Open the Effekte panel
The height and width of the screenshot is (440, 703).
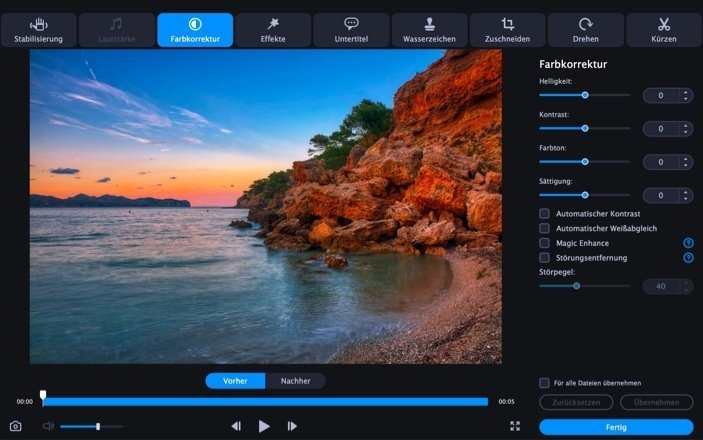[x=273, y=30]
